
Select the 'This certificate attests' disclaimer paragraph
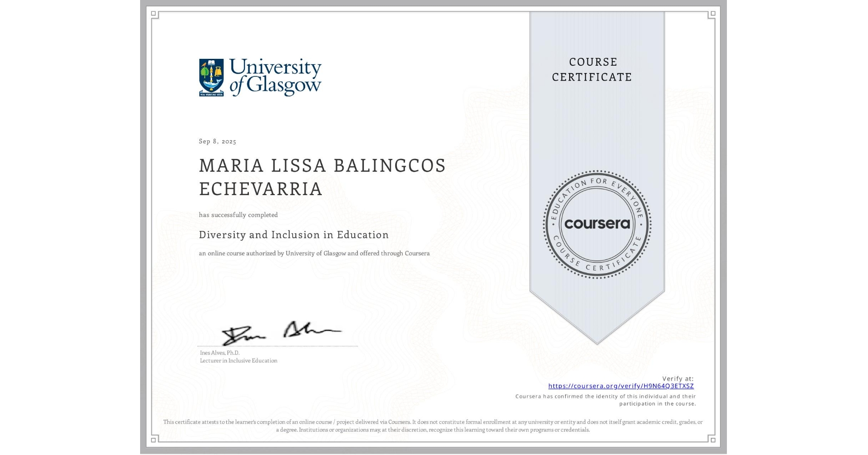coord(433,426)
